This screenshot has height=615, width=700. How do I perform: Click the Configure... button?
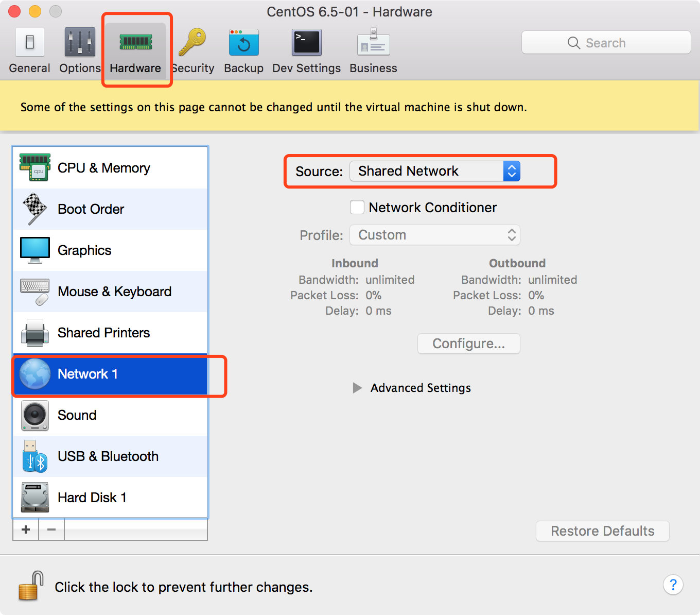click(469, 344)
